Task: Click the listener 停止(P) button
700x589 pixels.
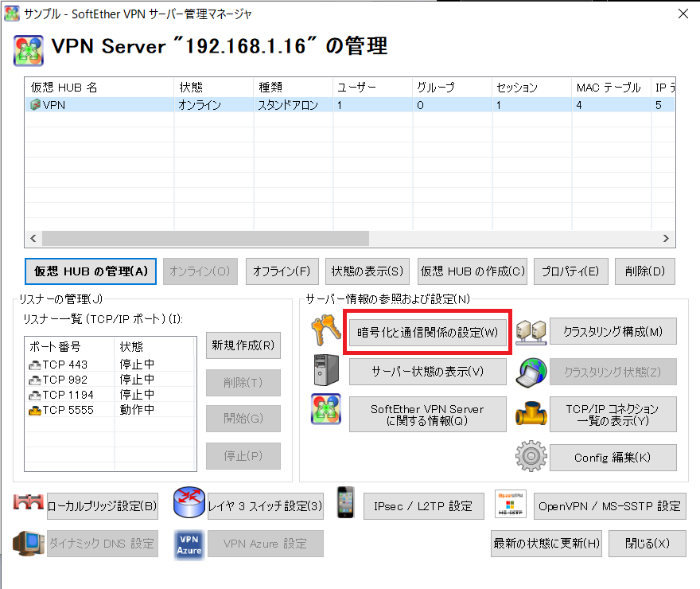Action: point(243,456)
